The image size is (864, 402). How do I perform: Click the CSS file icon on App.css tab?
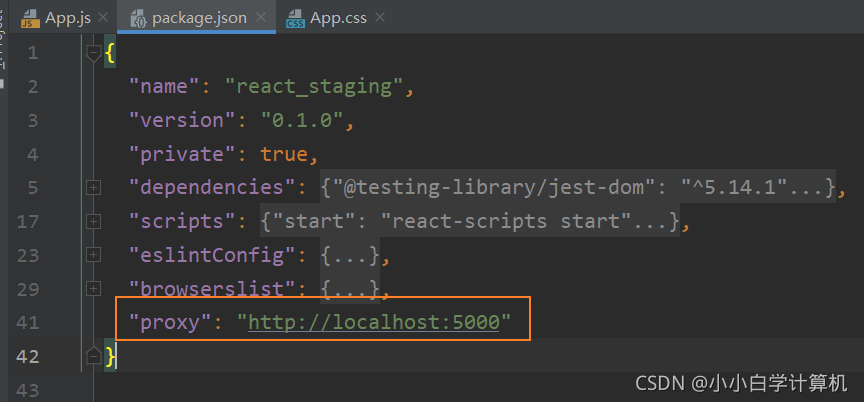tap(295, 19)
